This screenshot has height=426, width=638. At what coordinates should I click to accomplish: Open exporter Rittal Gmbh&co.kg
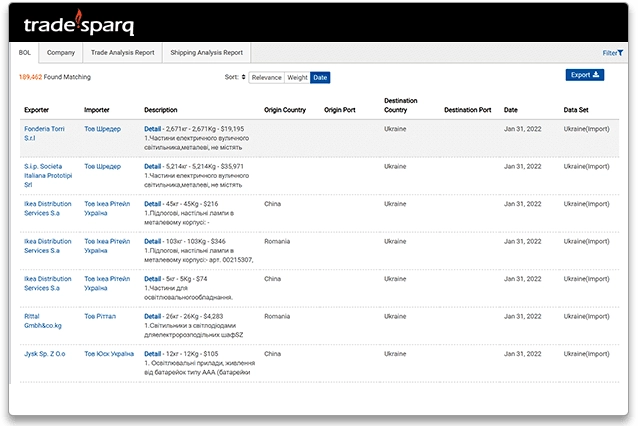point(43,321)
